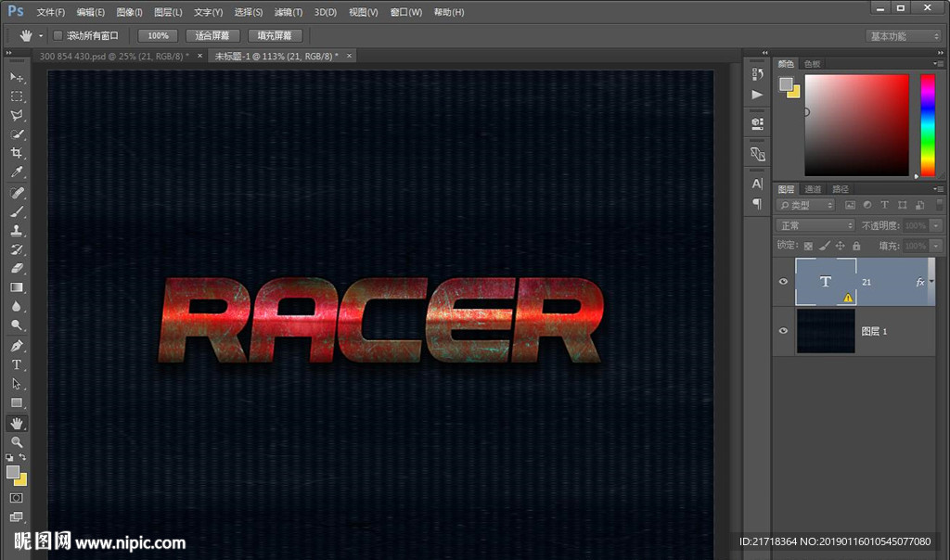Open the 基本功能 workspace dropdown
The image size is (950, 560).
[x=904, y=36]
